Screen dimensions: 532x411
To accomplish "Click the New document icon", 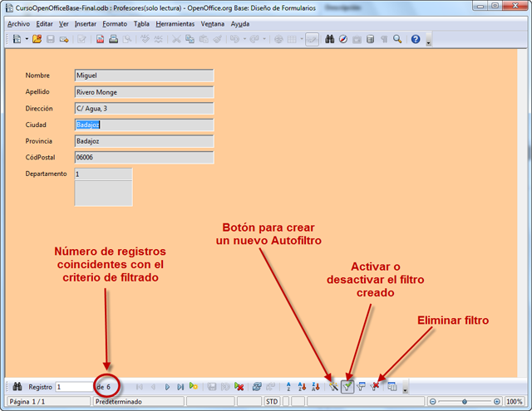I will click(x=17, y=39).
